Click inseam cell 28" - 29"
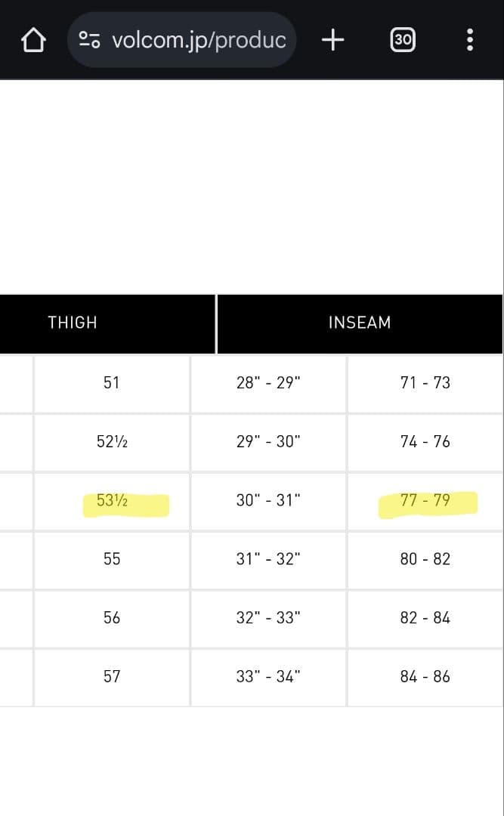This screenshot has width=504, height=816. (268, 382)
